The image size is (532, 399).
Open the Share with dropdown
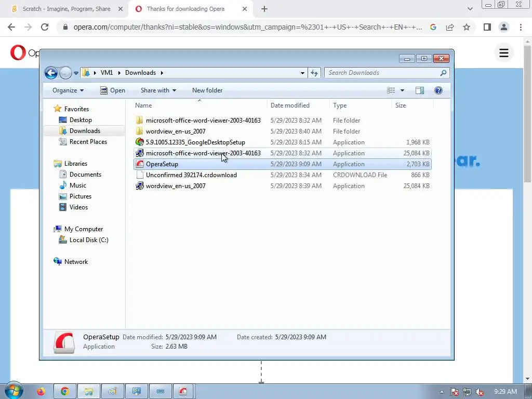[x=158, y=90]
